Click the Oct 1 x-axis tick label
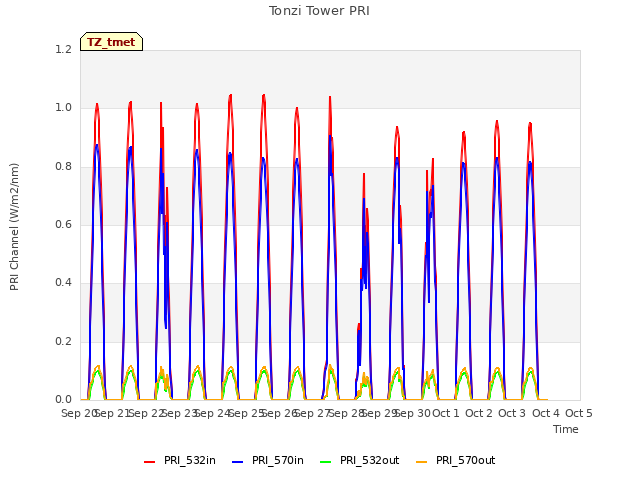 (446, 413)
